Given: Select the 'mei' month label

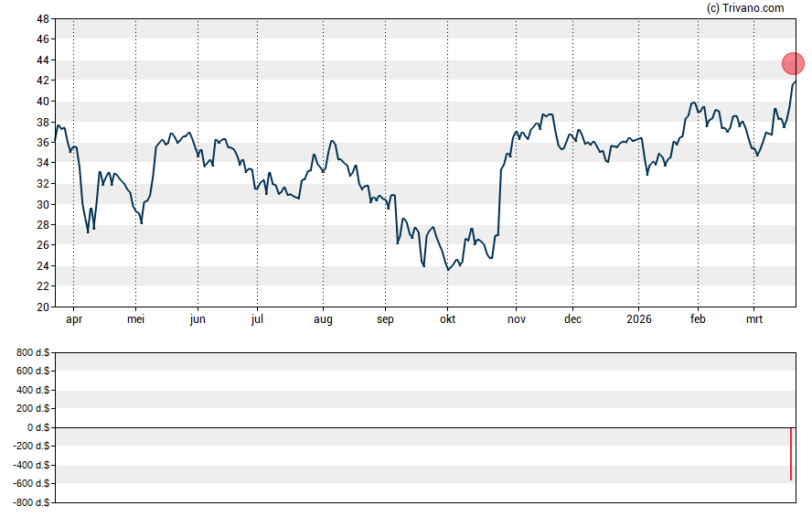Looking at the screenshot, I should [135, 320].
